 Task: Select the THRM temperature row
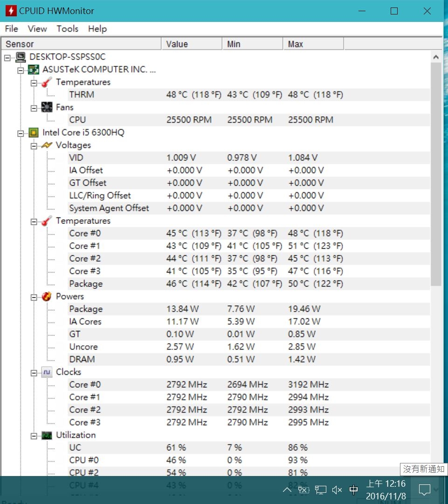pos(249,95)
